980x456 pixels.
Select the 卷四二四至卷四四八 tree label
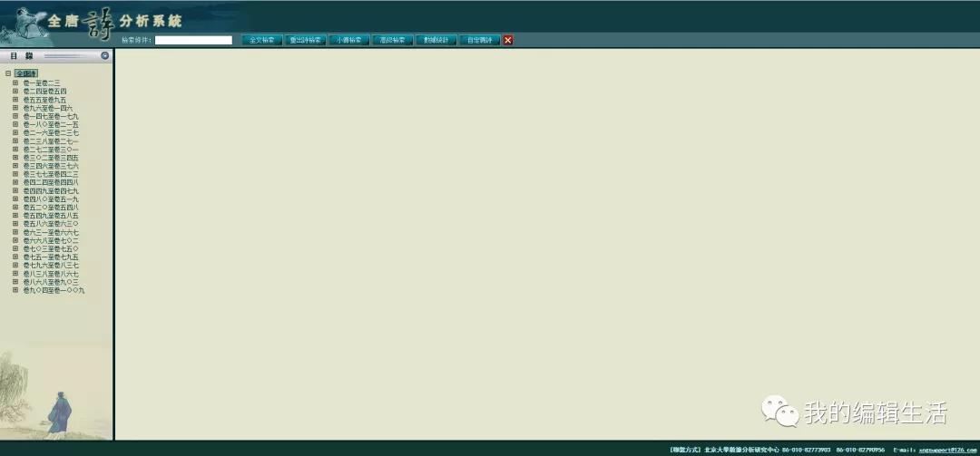pyautogui.click(x=51, y=182)
